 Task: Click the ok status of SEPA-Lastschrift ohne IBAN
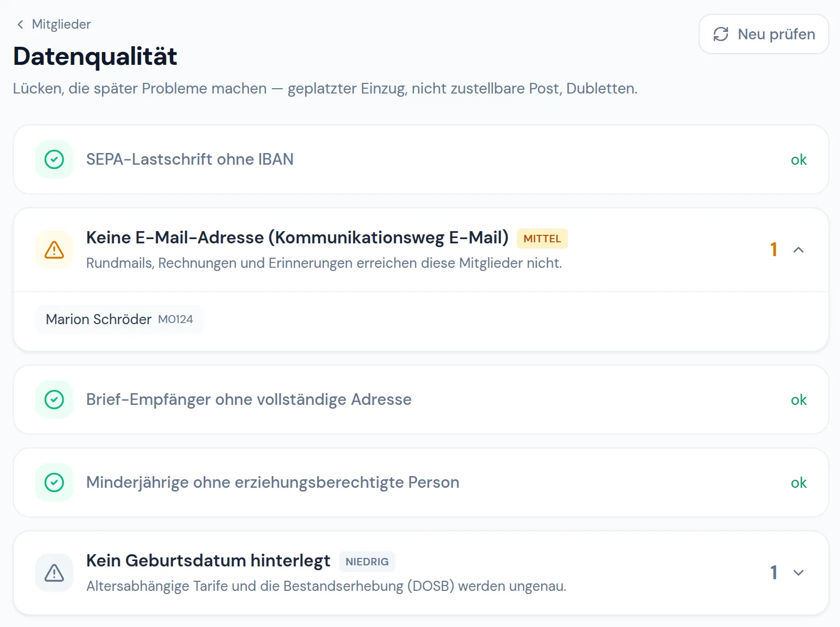(799, 159)
